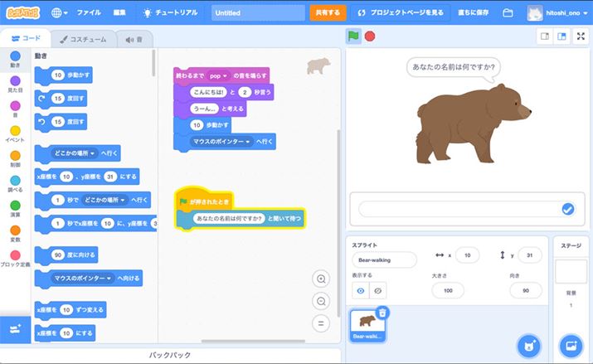Open the choose sprite button

pyautogui.click(x=528, y=345)
